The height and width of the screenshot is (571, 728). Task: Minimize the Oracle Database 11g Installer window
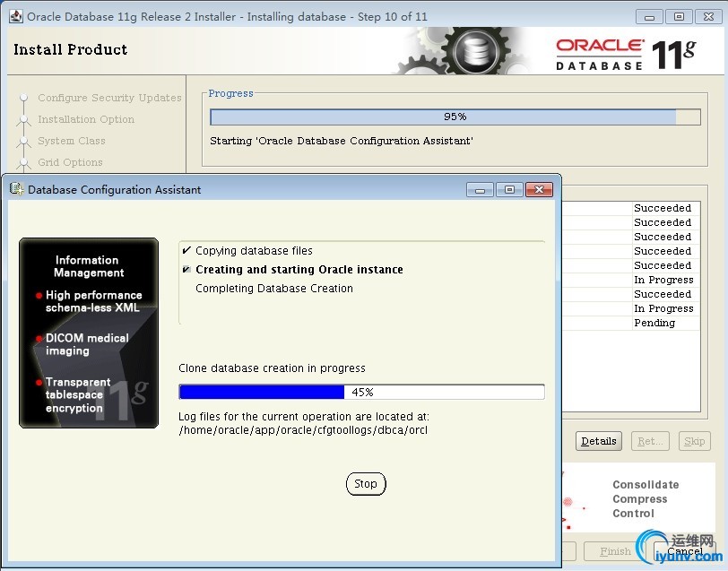(649, 17)
